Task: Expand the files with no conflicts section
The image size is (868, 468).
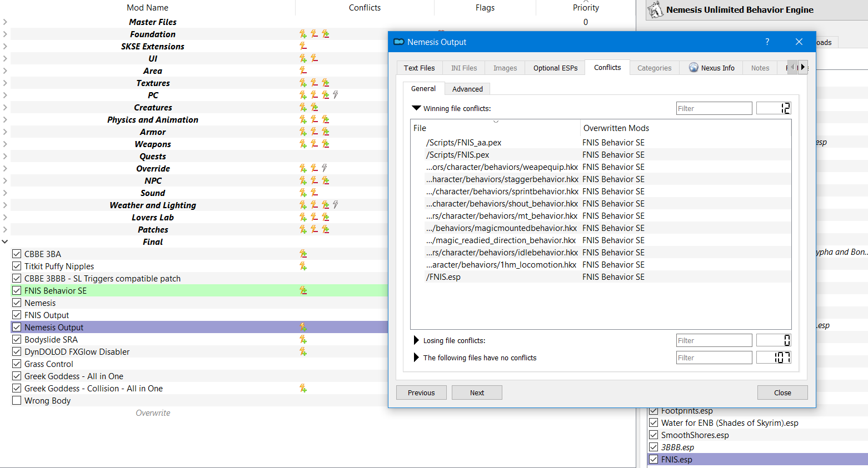Action: pos(416,358)
